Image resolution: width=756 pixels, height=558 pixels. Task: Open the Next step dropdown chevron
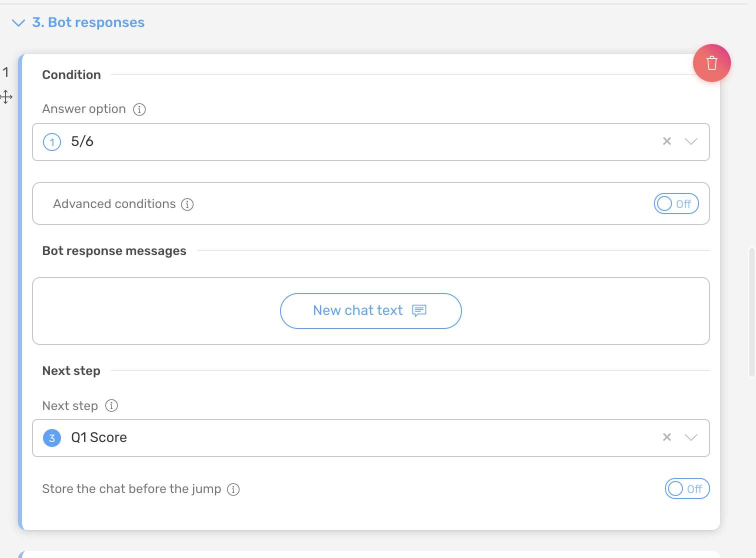coord(691,437)
